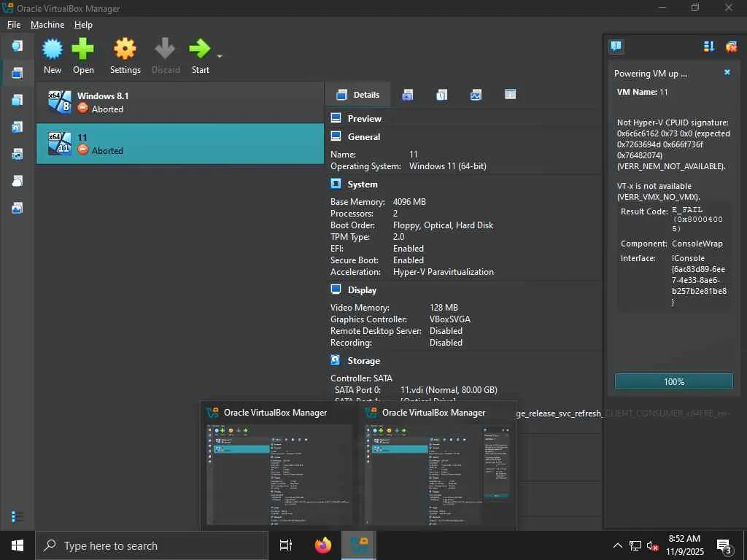This screenshot has height=560, width=747.
Task: Click the VirtualBox taskbar icon
Action: point(359,545)
